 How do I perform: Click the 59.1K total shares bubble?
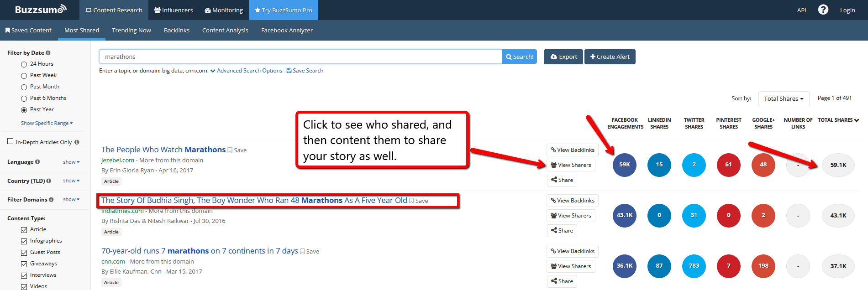coord(838,165)
